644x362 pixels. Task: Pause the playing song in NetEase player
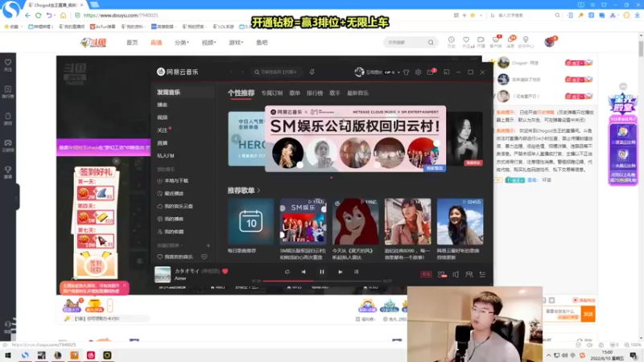(x=321, y=272)
